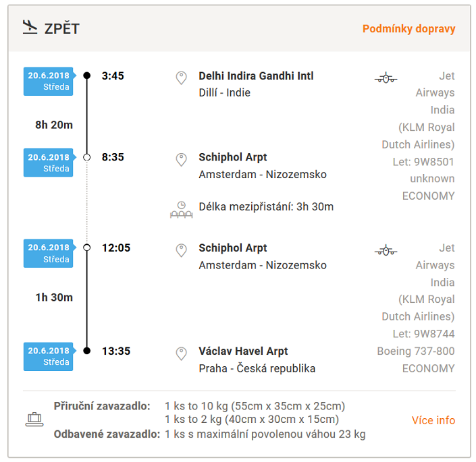The image size is (476, 462).
Task: Click the layover waiting seats icon
Action: click(x=181, y=210)
